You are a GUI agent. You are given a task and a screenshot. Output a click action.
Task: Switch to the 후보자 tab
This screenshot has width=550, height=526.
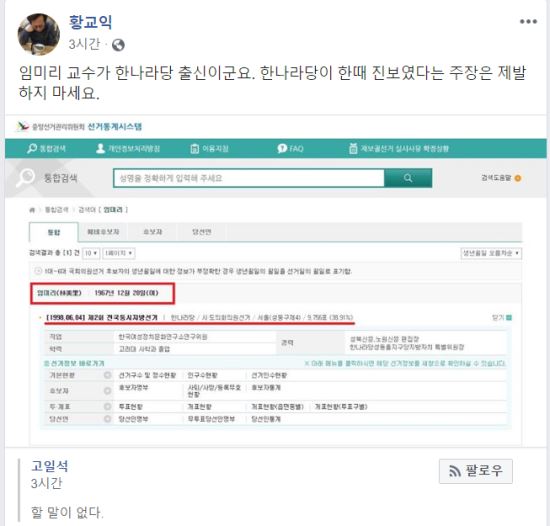click(153, 232)
